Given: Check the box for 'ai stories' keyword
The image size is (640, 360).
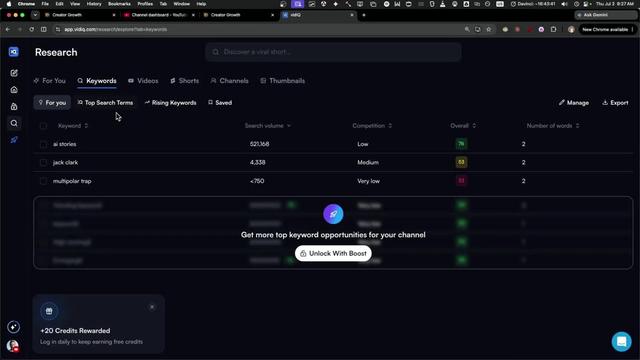Looking at the screenshot, I should (x=43, y=144).
